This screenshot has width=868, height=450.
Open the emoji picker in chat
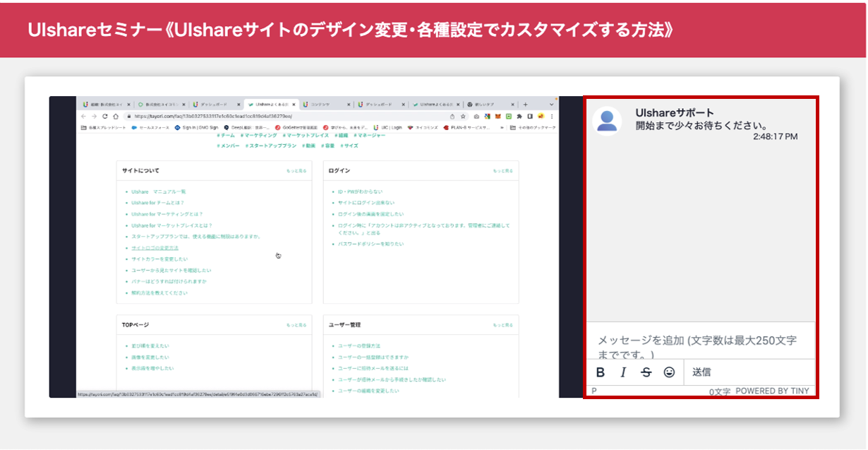click(669, 372)
